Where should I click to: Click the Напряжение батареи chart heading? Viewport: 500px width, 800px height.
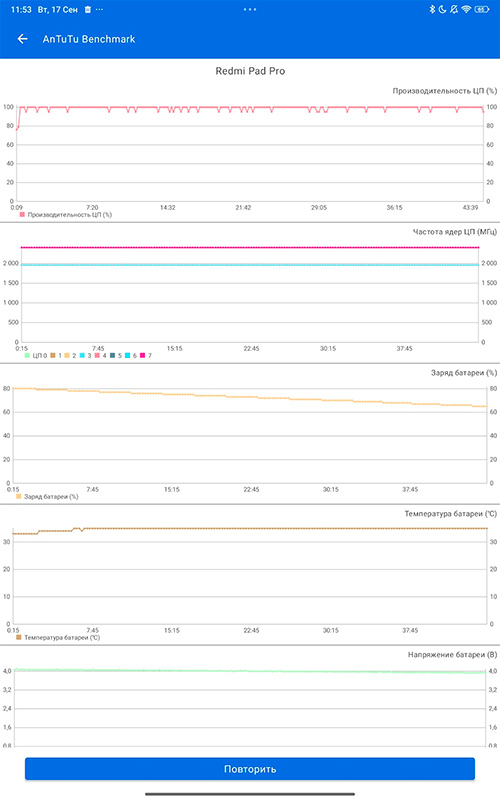pyautogui.click(x=452, y=655)
